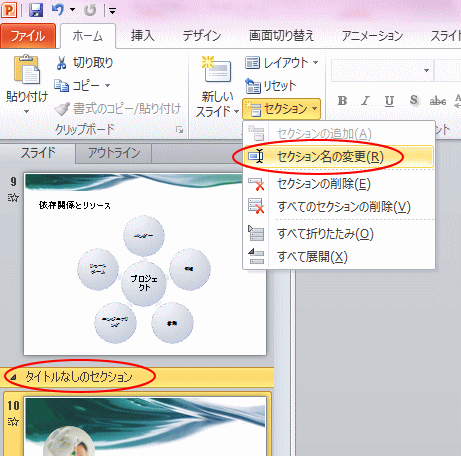This screenshot has width=461, height=456.
Task: Toggle Bold formatting
Action: (x=342, y=100)
